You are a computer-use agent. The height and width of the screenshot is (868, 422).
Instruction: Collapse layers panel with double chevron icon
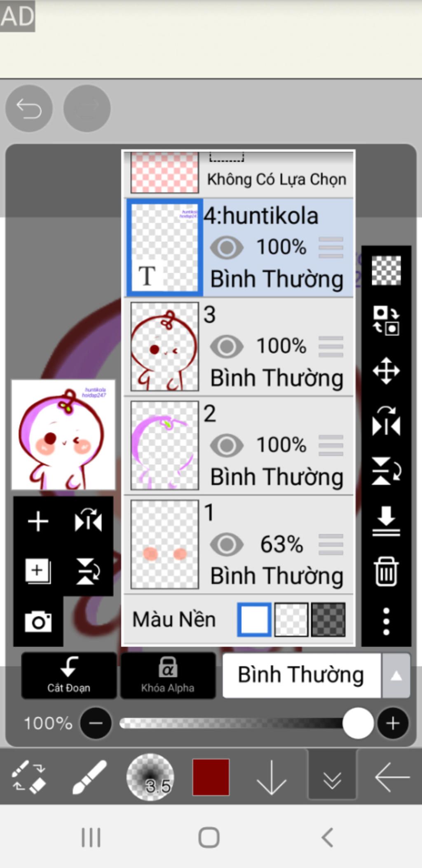(x=332, y=777)
